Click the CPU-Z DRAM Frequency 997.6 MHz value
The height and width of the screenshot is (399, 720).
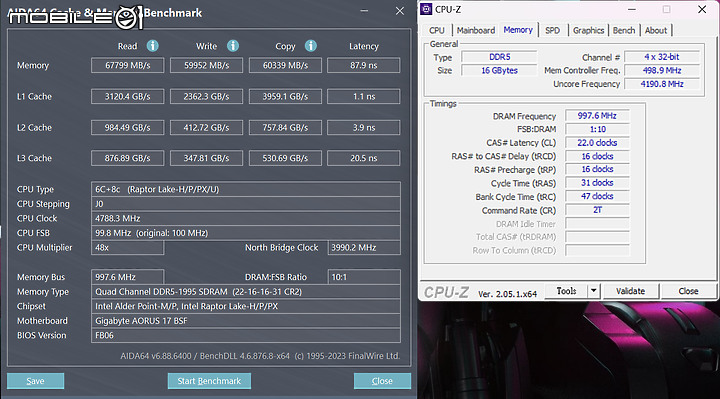pos(597,116)
